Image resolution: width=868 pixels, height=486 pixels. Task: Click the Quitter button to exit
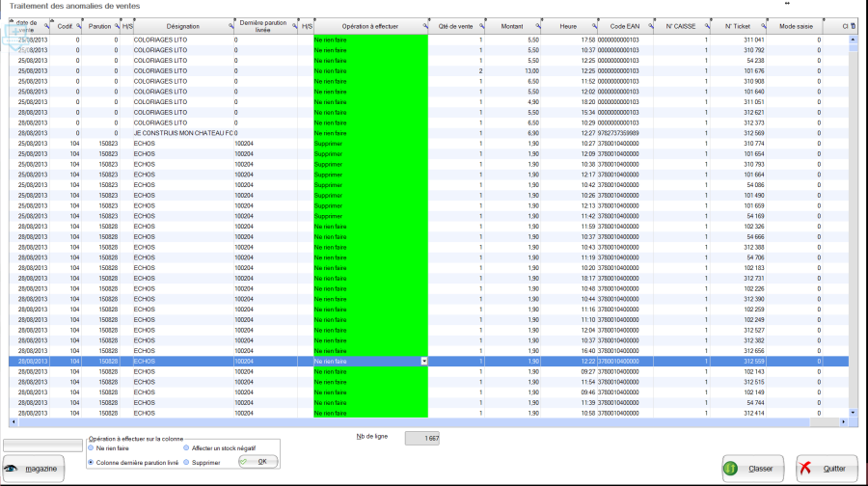827,469
